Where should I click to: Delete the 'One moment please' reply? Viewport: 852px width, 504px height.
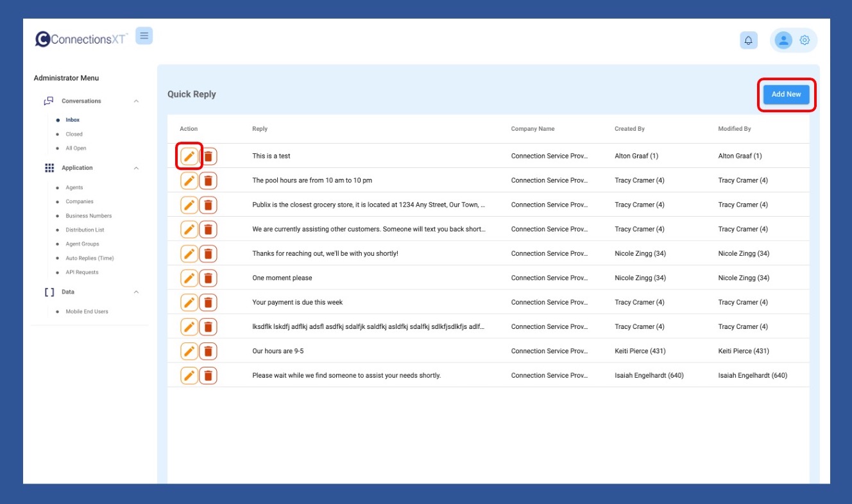(208, 278)
